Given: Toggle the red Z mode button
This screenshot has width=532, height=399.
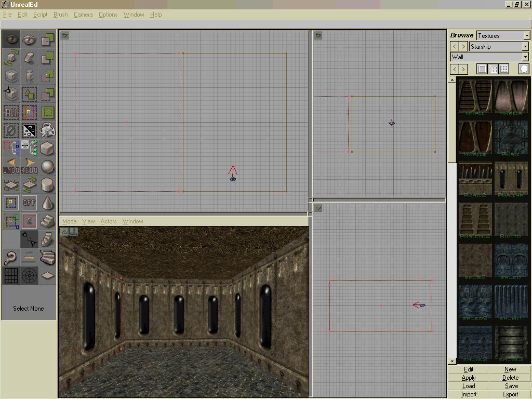Looking at the screenshot, I should click(x=29, y=221).
